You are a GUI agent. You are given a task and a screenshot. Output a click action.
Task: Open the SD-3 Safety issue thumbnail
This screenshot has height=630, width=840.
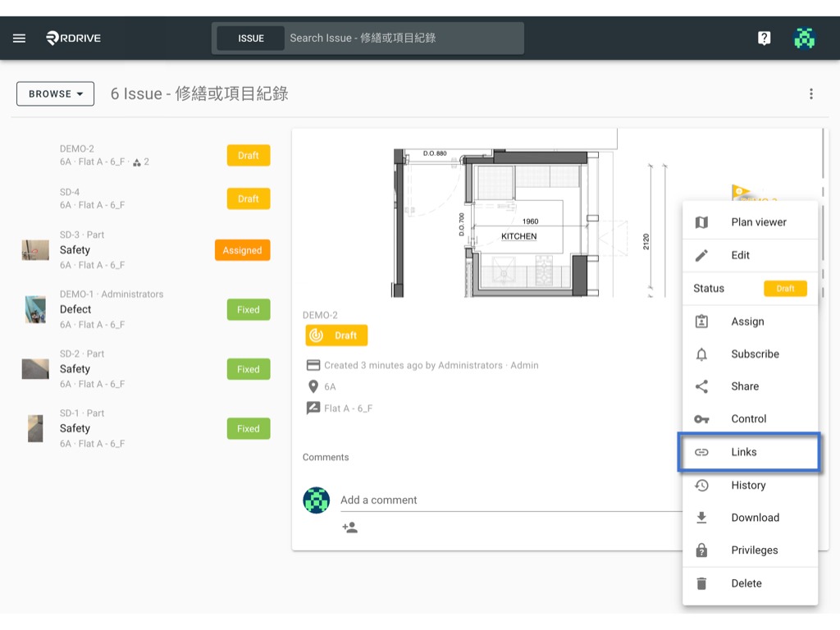35,250
